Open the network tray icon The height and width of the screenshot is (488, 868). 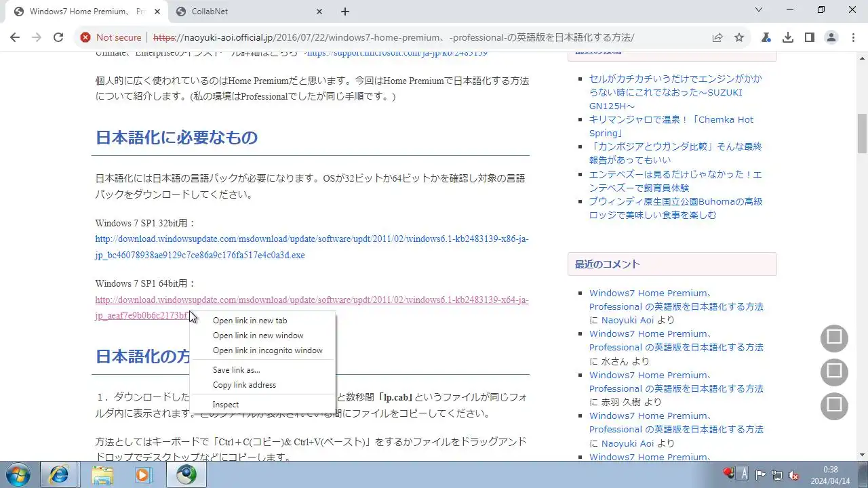tap(777, 475)
